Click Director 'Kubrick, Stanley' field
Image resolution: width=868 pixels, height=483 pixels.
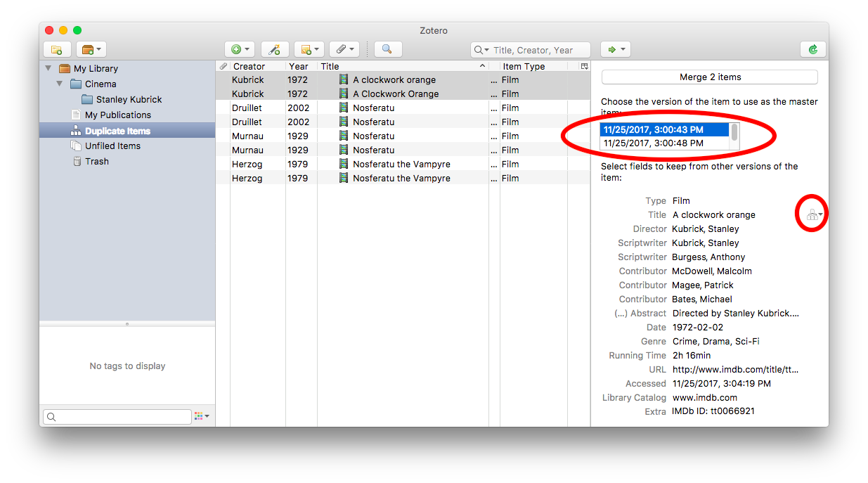coord(705,228)
